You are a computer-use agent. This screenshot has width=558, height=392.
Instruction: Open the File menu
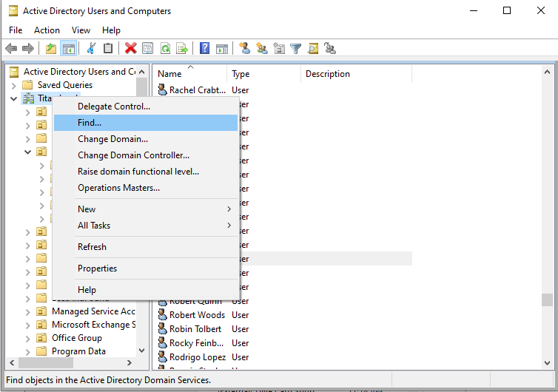pos(16,30)
